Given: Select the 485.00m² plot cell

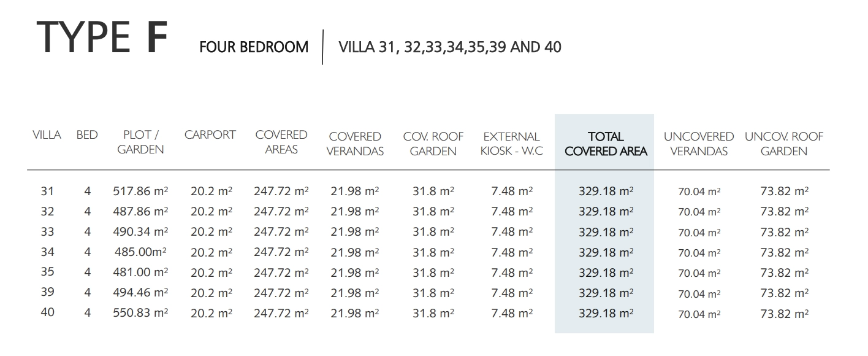Looking at the screenshot, I should [140, 252].
